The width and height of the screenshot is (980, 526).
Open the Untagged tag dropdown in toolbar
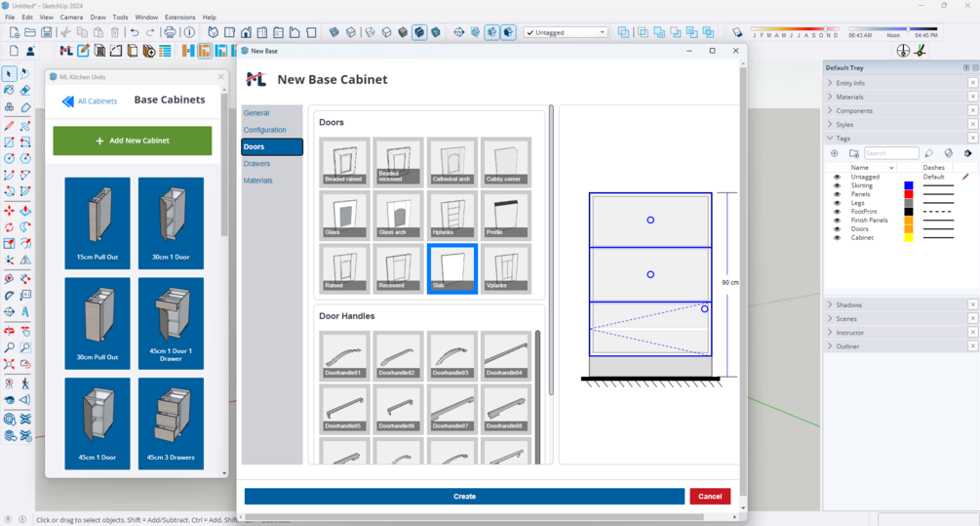tap(566, 32)
